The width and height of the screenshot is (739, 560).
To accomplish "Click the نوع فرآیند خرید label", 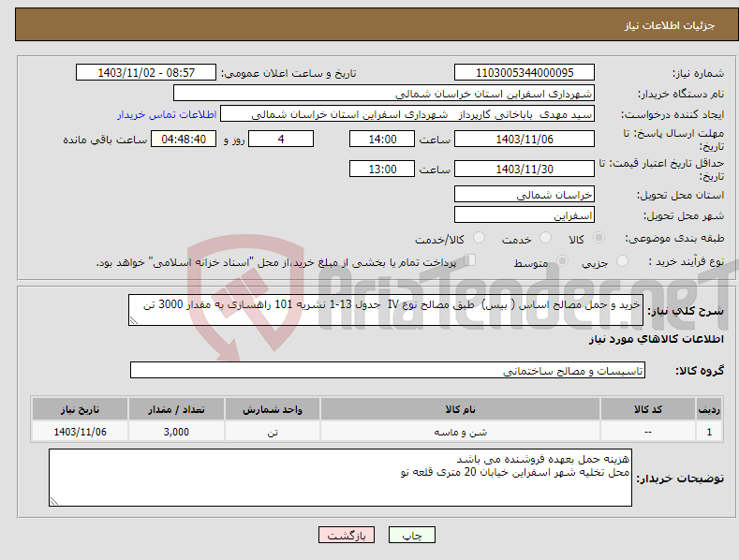I will [687, 261].
